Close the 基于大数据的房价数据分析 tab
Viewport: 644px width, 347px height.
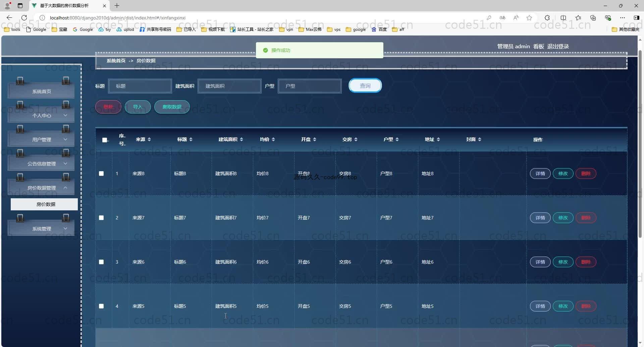104,6
